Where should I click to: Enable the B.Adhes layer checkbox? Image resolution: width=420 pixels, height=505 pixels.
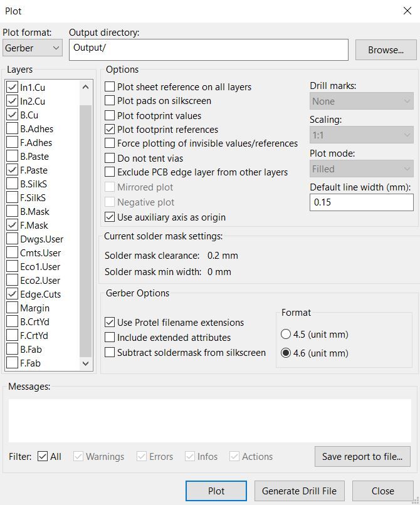[11, 128]
